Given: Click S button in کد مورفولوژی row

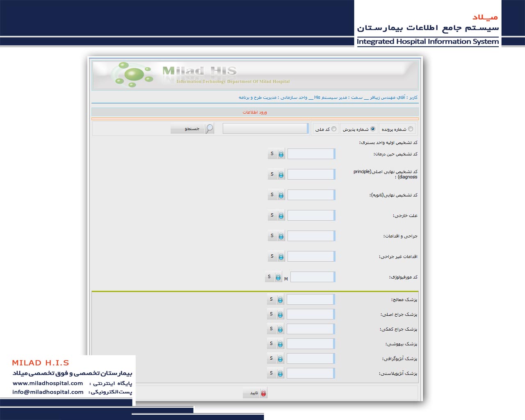Looking at the screenshot, I should tap(269, 277).
